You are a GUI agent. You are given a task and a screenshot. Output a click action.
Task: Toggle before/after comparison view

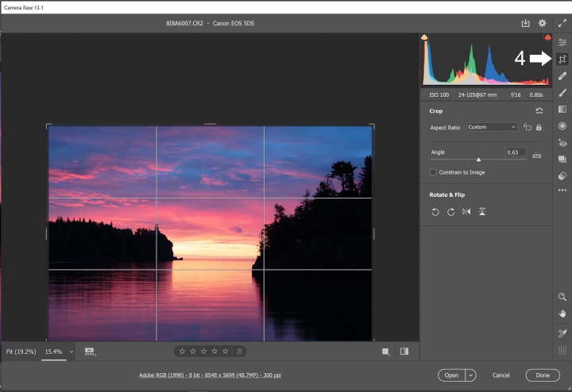click(x=404, y=352)
